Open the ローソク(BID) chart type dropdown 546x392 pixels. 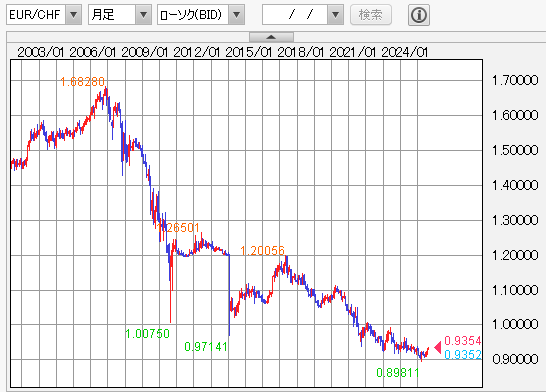click(x=201, y=15)
